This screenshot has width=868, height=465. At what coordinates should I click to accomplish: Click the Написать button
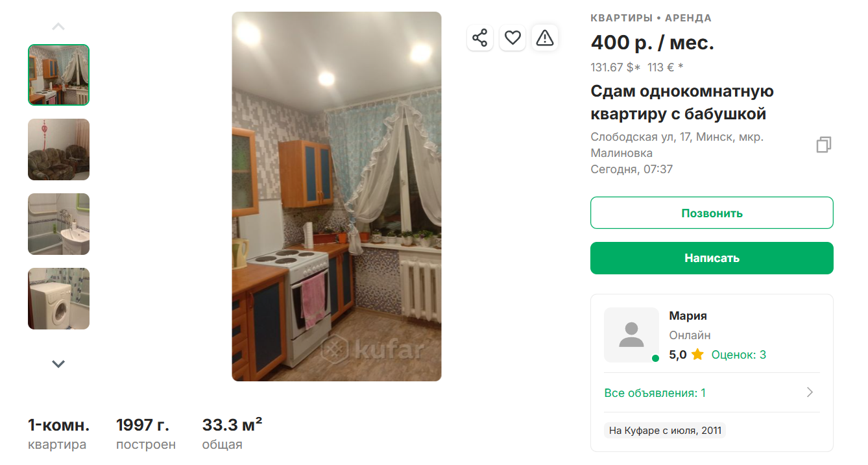712,258
